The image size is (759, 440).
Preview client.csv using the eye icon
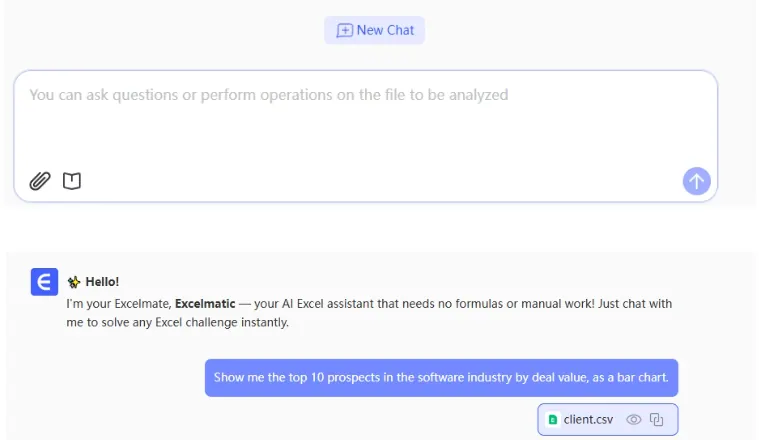pyautogui.click(x=633, y=420)
